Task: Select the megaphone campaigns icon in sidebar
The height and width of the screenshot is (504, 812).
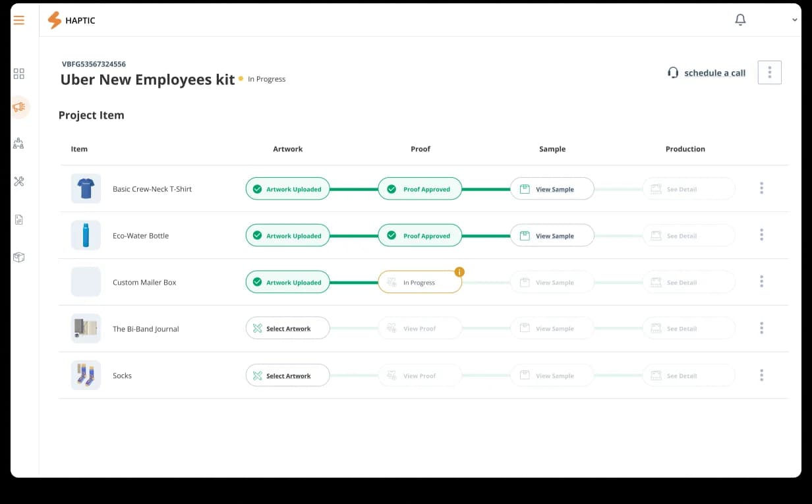Action: coord(19,107)
